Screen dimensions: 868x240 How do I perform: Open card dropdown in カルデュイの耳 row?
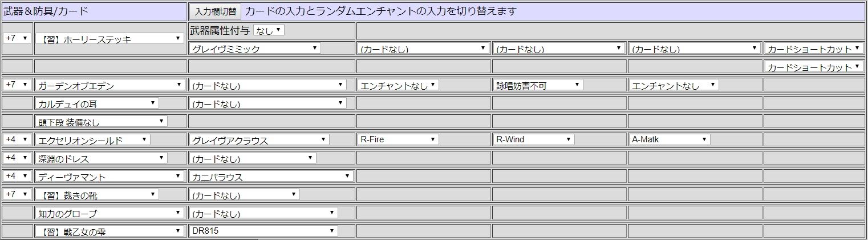(267, 103)
